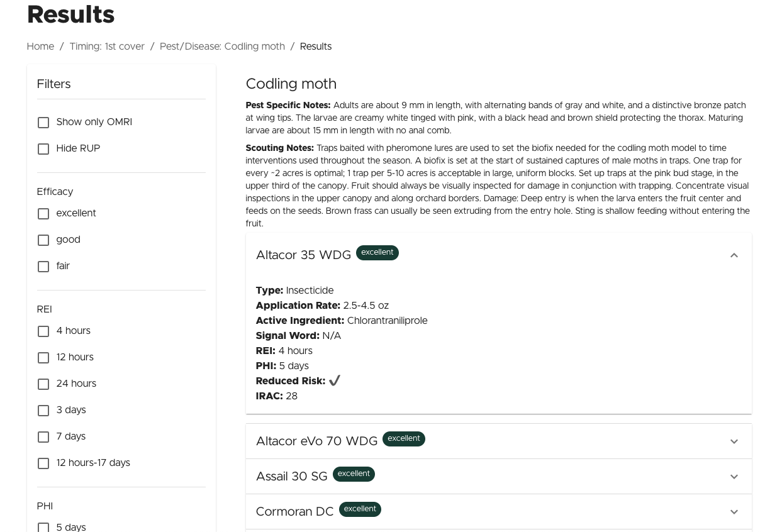Click the Reduced Risk checkmark icon
Viewport: 765px width, 532px height.
[335, 380]
